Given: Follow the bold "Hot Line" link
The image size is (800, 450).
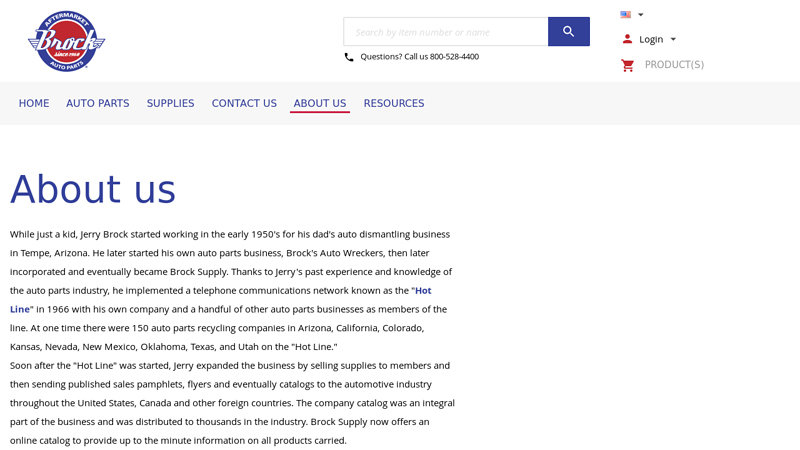Looking at the screenshot, I should pos(423,291).
